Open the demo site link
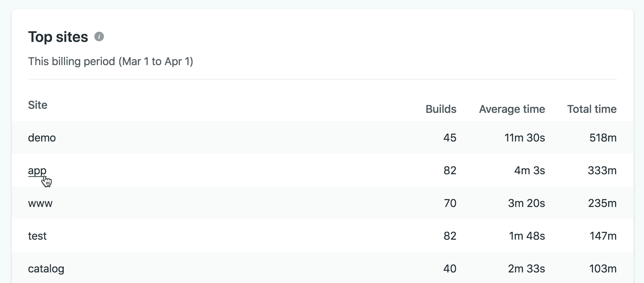The image size is (644, 283). [x=42, y=138]
